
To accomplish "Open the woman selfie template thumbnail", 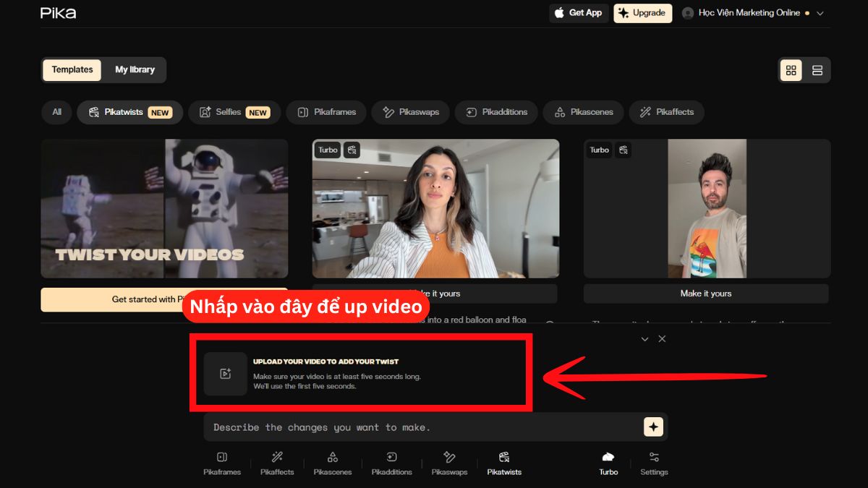I will coord(435,208).
